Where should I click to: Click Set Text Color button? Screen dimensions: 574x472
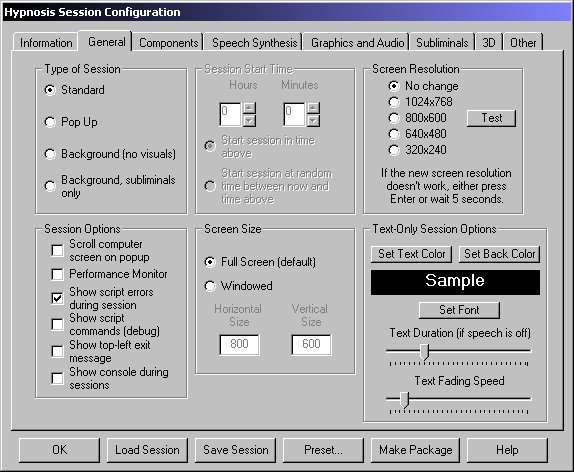[x=411, y=254]
